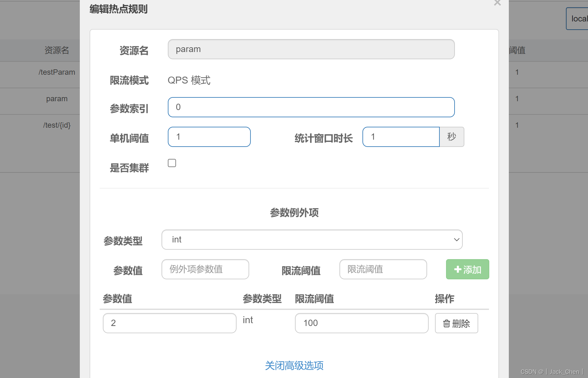Click the 删除 button in operations column

pos(456,323)
